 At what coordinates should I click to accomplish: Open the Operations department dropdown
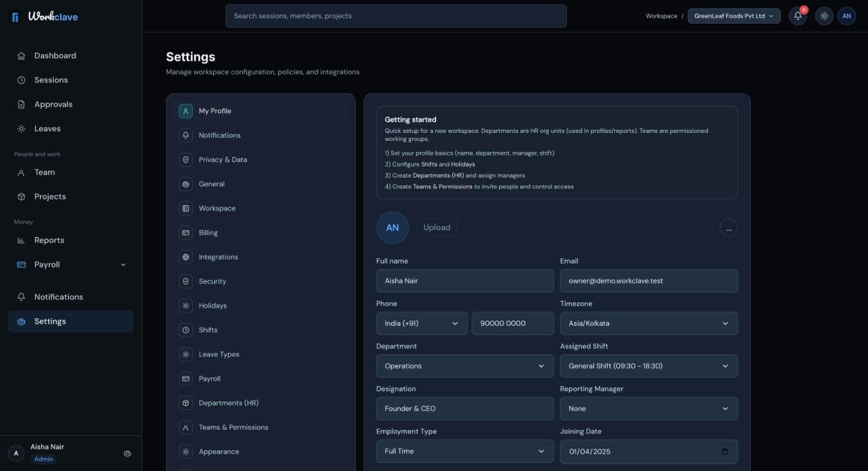464,366
